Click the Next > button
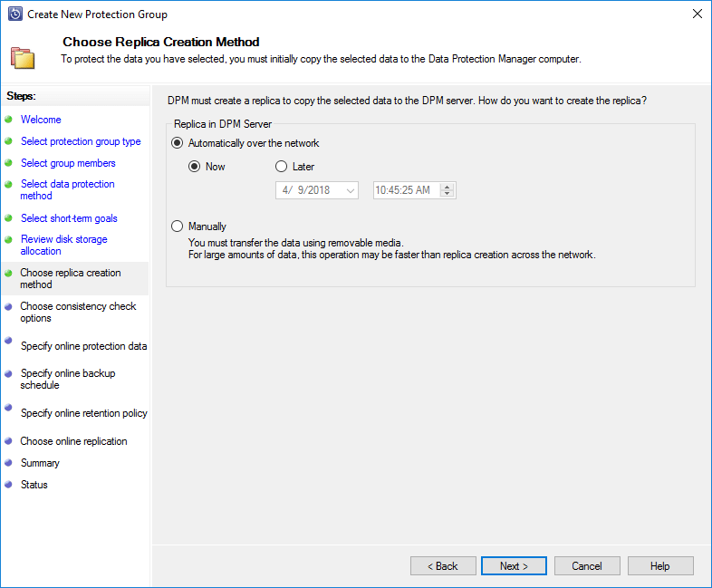 point(514,566)
